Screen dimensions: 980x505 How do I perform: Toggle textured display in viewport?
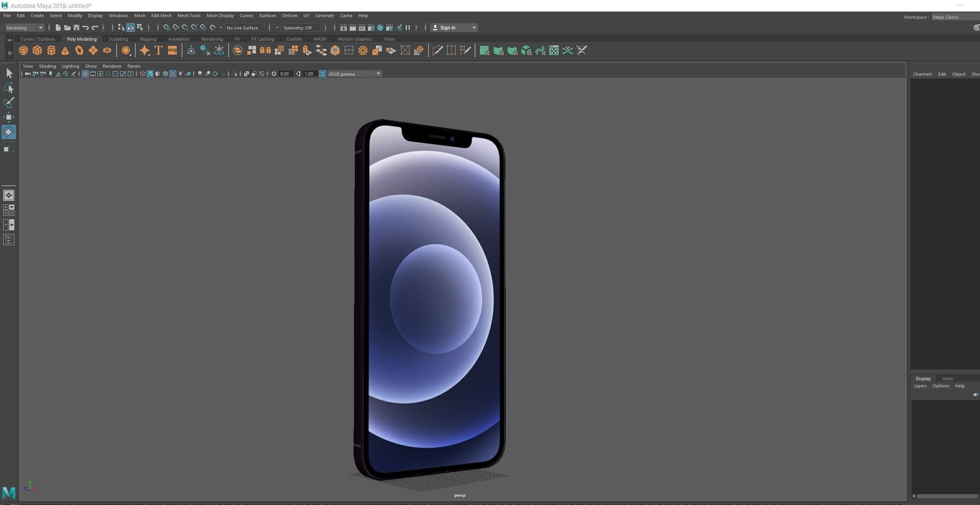pyautogui.click(x=173, y=74)
